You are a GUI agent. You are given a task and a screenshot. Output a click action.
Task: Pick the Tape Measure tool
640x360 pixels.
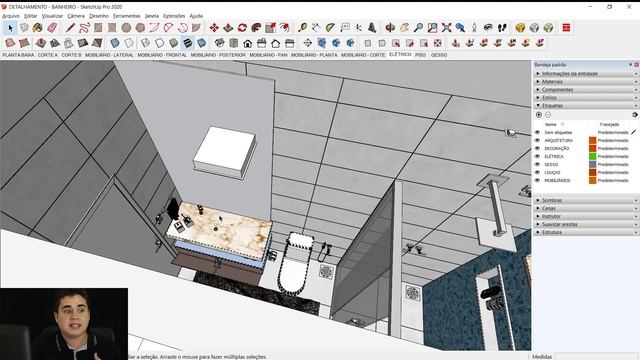pos(302,28)
